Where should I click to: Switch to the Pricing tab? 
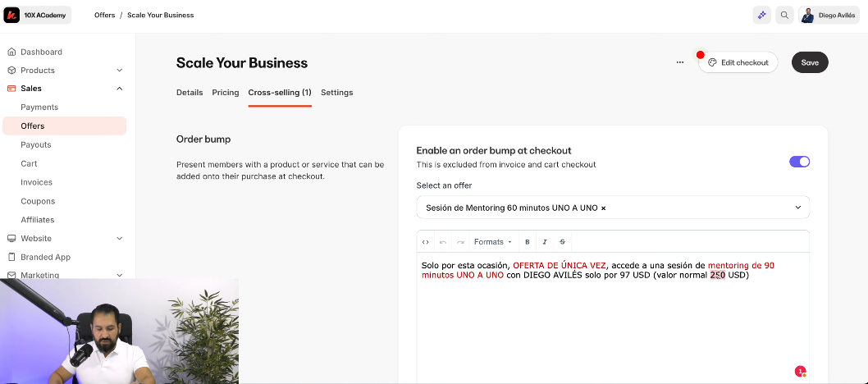pos(226,93)
